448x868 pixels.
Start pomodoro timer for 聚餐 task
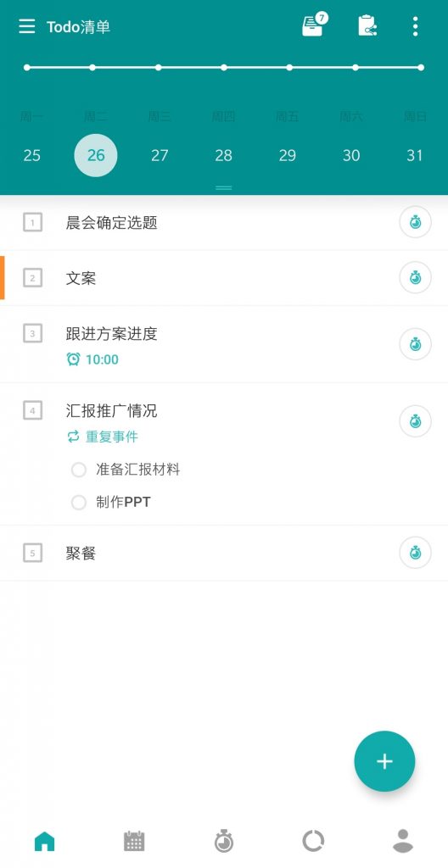(415, 553)
